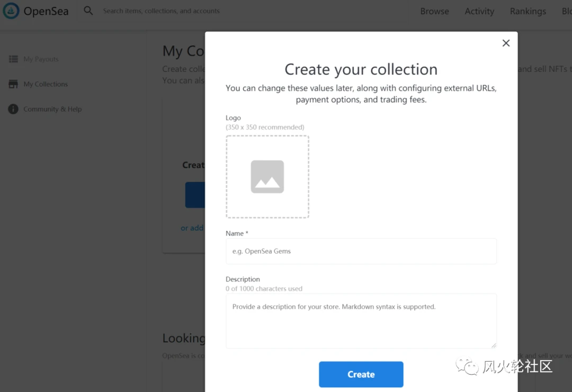Click the Community & Help info icon
The height and width of the screenshot is (392, 572).
coord(13,109)
